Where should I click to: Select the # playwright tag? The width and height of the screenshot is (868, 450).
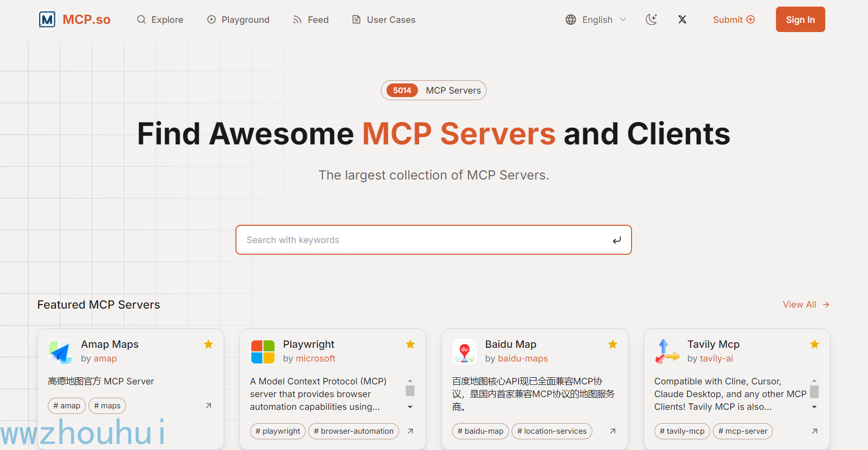tap(278, 431)
